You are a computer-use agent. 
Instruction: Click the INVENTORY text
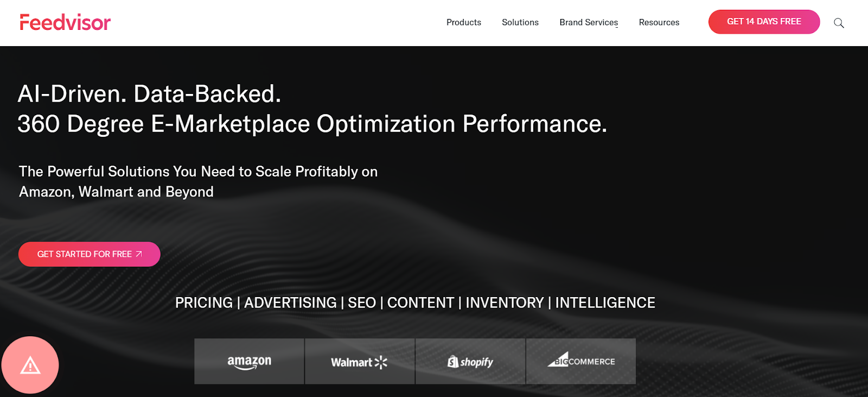click(x=505, y=303)
